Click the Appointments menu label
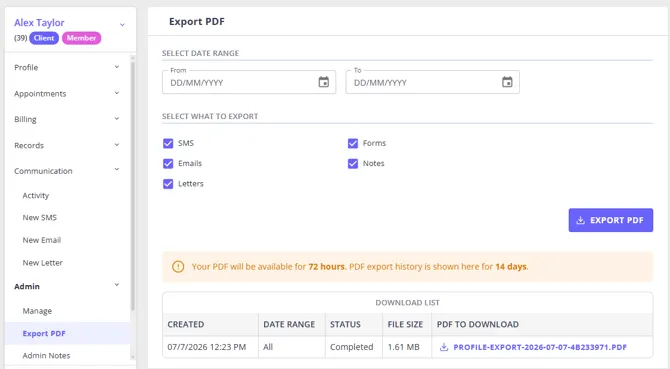The height and width of the screenshot is (369, 670). (x=40, y=94)
